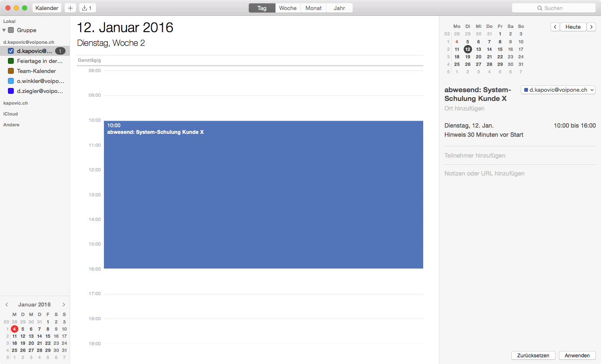
Task: Select day 4 in top-right mini calendar
Action: click(457, 42)
